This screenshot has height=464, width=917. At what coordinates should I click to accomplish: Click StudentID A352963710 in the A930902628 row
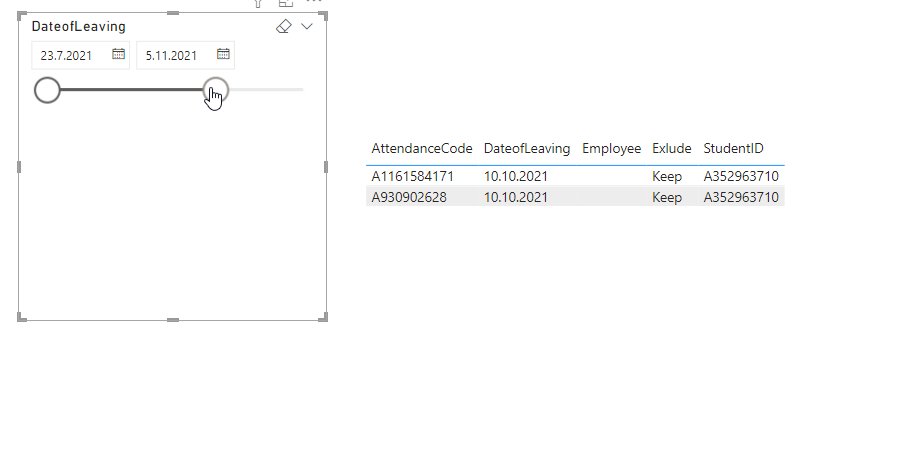(741, 197)
